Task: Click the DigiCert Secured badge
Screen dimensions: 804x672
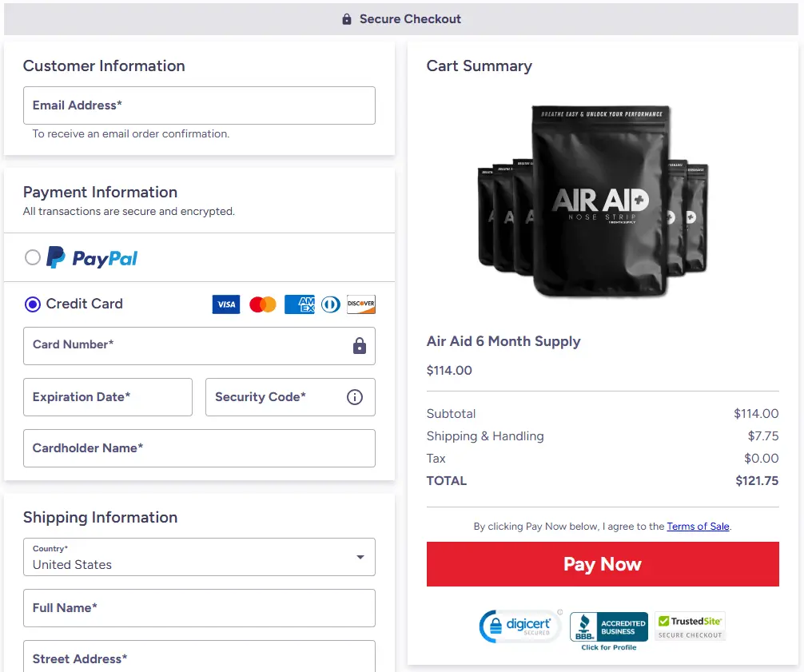Action: click(x=520, y=626)
